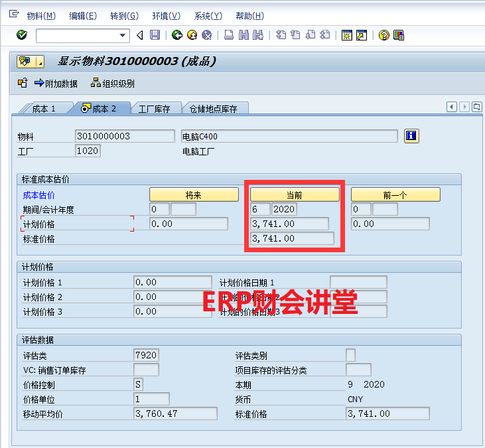The image size is (485, 448).
Task: Click the Save disk icon
Action: coord(155,35)
